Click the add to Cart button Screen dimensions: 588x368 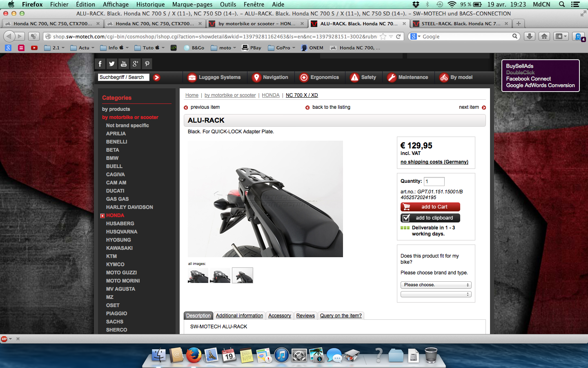click(x=430, y=207)
